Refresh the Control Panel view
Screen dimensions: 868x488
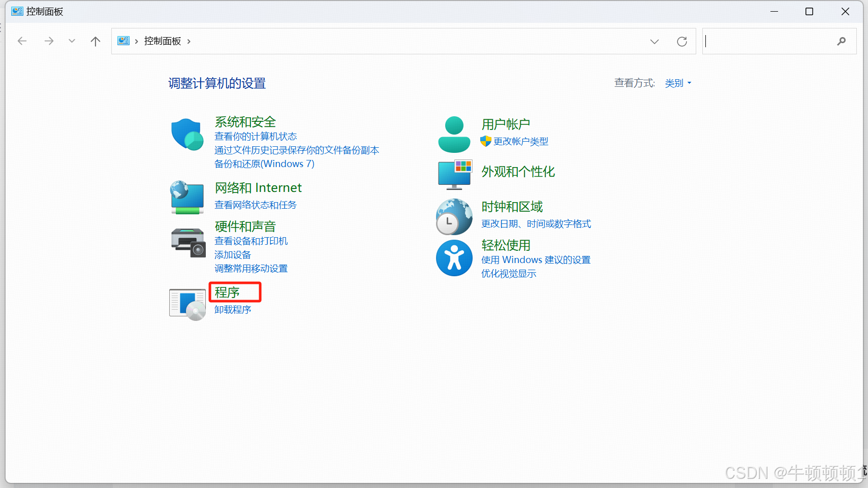tap(682, 42)
